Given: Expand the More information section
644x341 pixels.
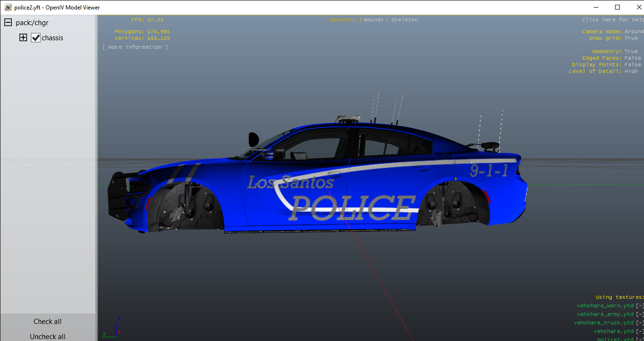Looking at the screenshot, I should pyautogui.click(x=135, y=47).
